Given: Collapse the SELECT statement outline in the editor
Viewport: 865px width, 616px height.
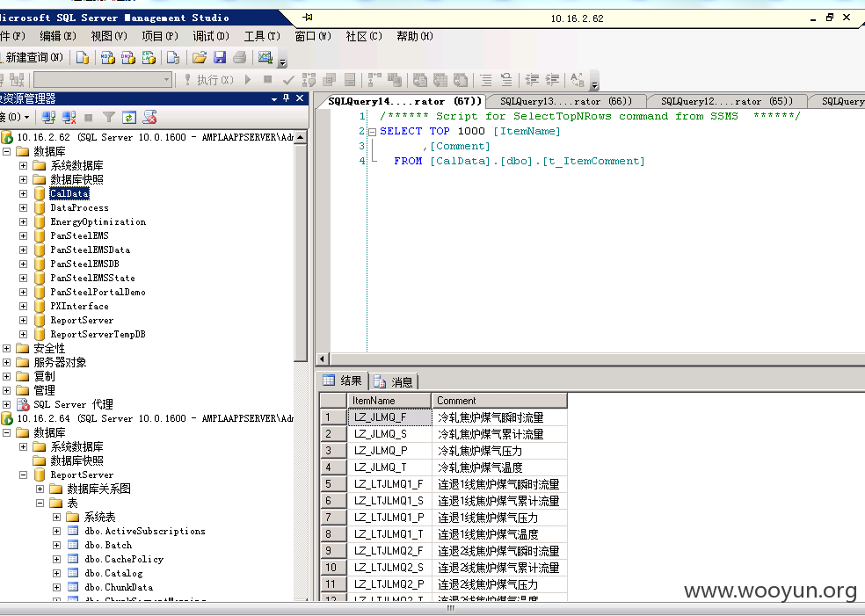Looking at the screenshot, I should click(x=373, y=132).
